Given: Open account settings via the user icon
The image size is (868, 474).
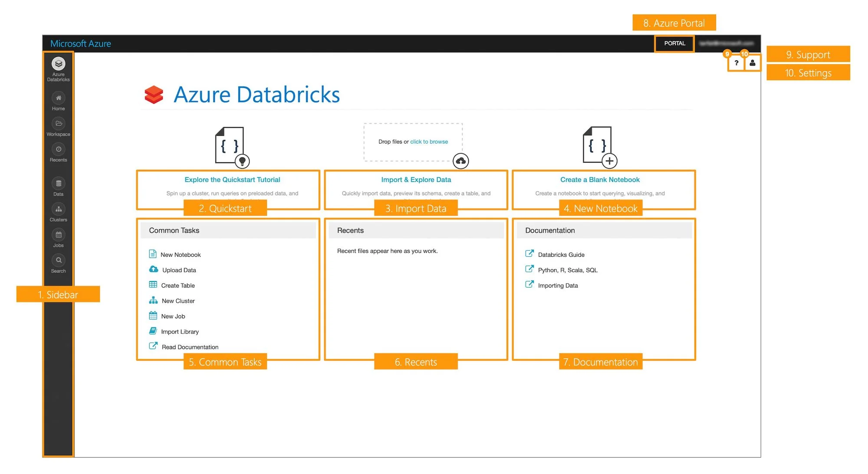Looking at the screenshot, I should tap(752, 63).
